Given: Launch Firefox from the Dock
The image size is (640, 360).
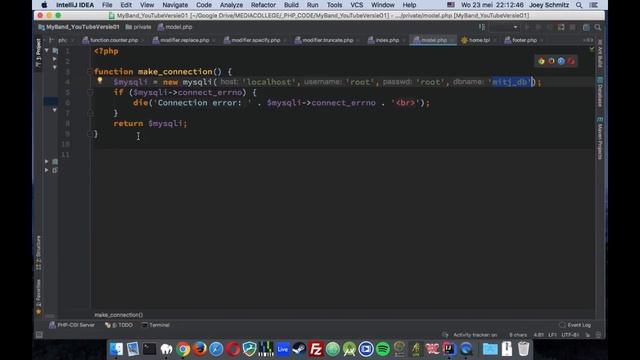Looking at the screenshot, I should pyautogui.click(x=200, y=349).
